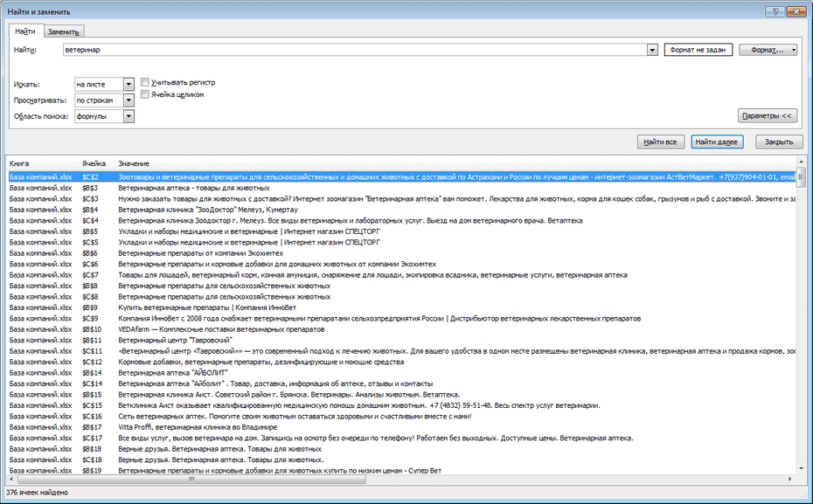
Task: Click the vertical scrollbar thumb in results
Action: tap(801, 176)
